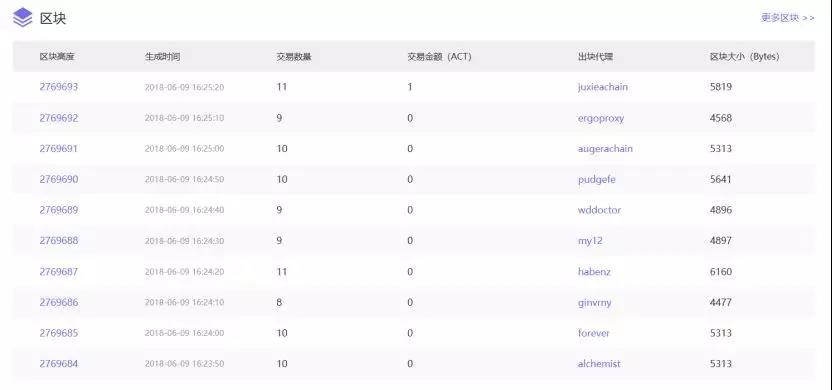Click block size value 6160
Image resolution: width=832 pixels, height=390 pixels.
coord(721,272)
